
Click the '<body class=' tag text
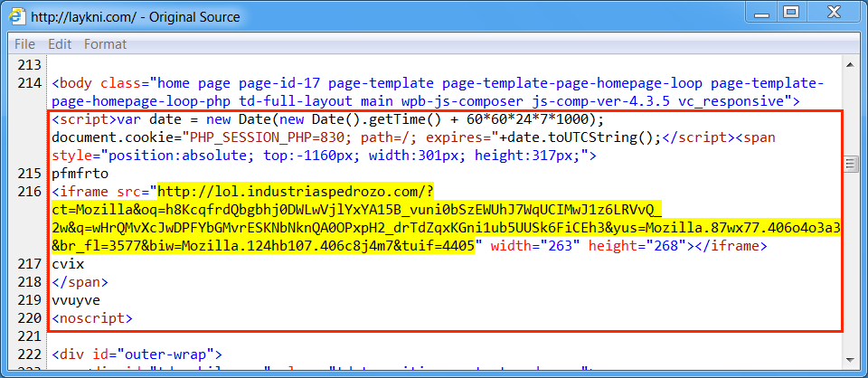100,83
